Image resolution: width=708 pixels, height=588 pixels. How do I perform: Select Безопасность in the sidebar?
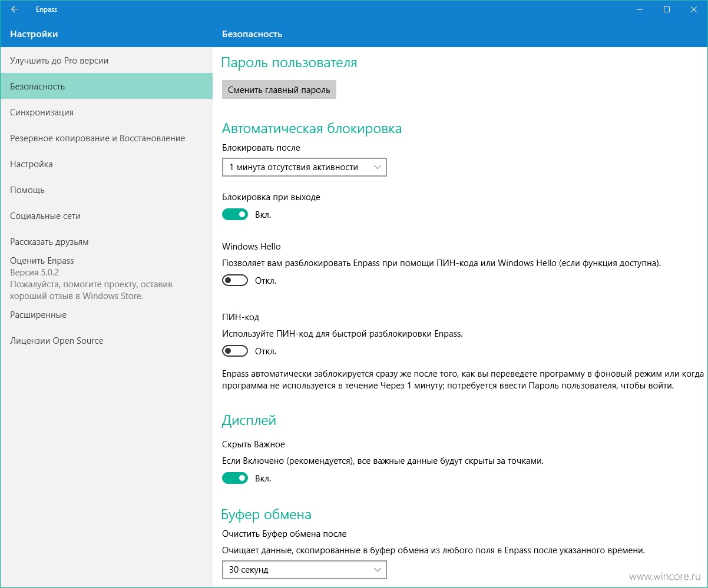[x=106, y=87]
